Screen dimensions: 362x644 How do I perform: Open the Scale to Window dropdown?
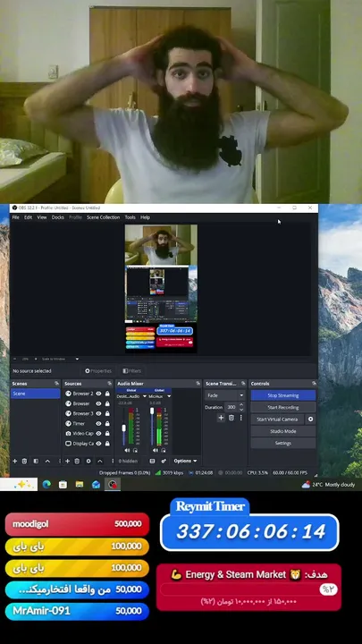coord(60,359)
